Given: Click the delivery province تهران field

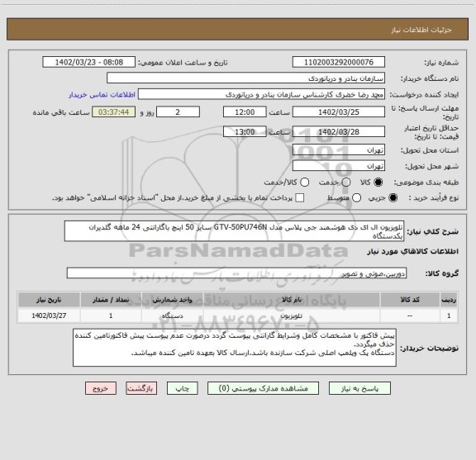Looking at the screenshot, I should pyautogui.click(x=339, y=150).
